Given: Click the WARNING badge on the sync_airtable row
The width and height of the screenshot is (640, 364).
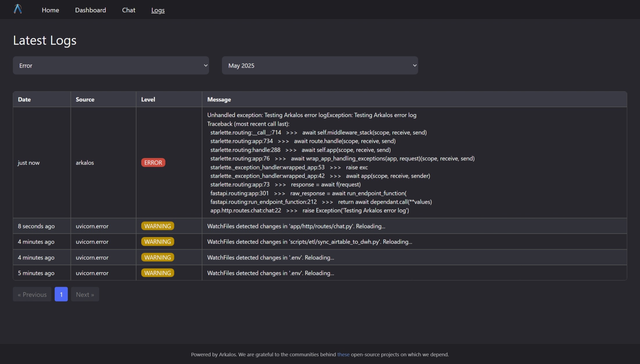Looking at the screenshot, I should 157,241.
